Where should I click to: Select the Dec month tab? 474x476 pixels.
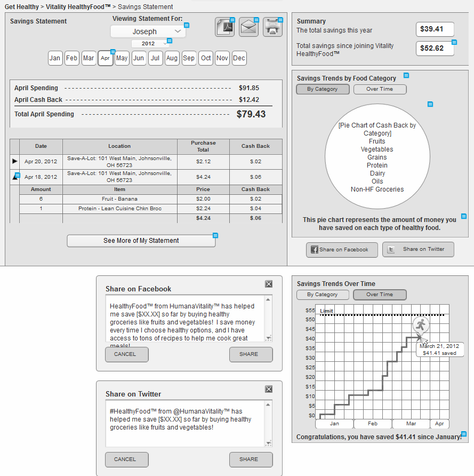(239, 58)
